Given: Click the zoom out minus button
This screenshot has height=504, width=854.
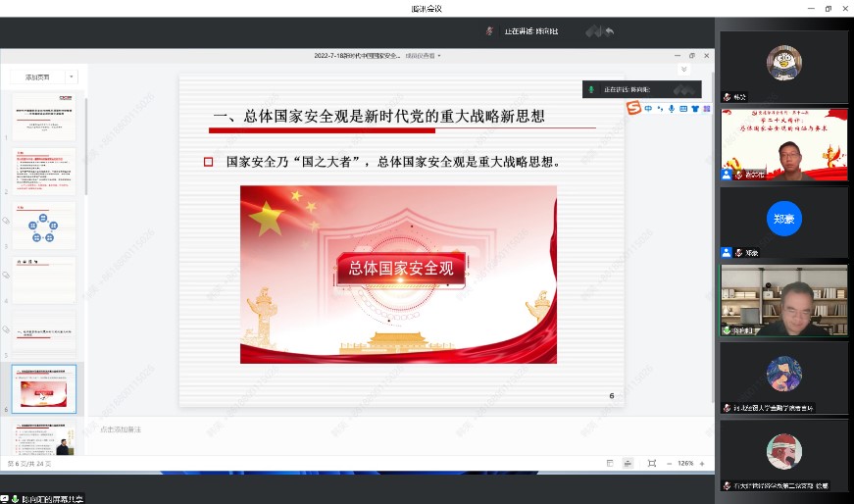Looking at the screenshot, I should pos(668,463).
